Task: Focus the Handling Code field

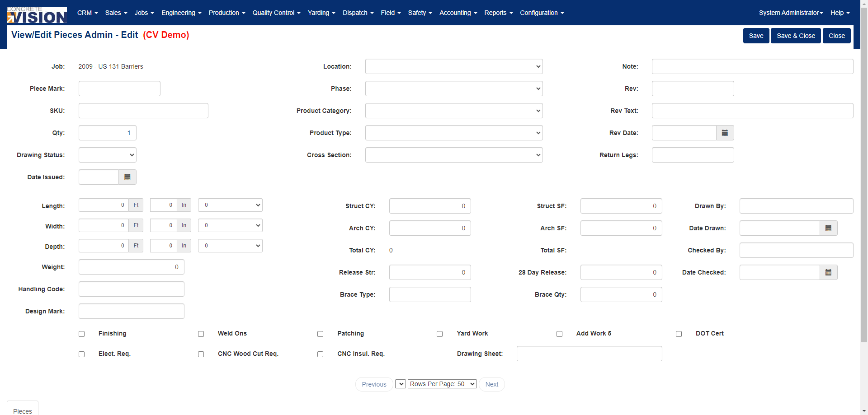Action: point(132,289)
